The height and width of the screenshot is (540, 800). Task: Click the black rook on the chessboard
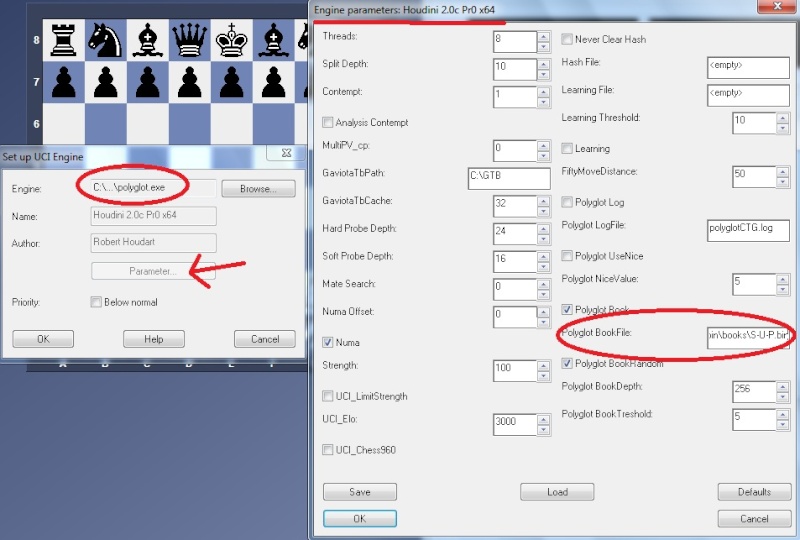click(x=63, y=40)
